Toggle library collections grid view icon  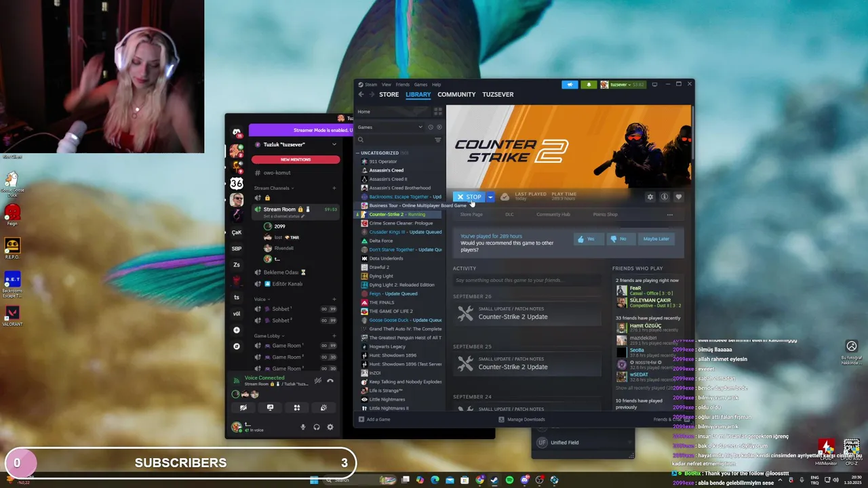click(437, 112)
